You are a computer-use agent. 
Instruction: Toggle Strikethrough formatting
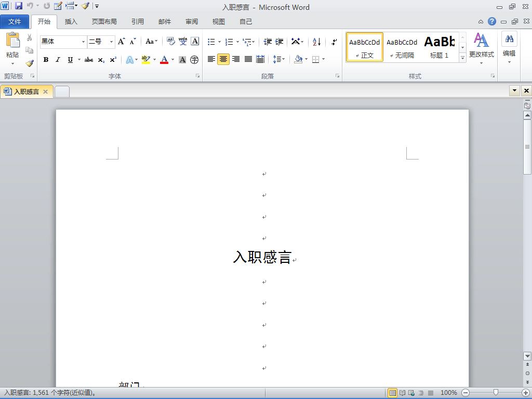88,60
